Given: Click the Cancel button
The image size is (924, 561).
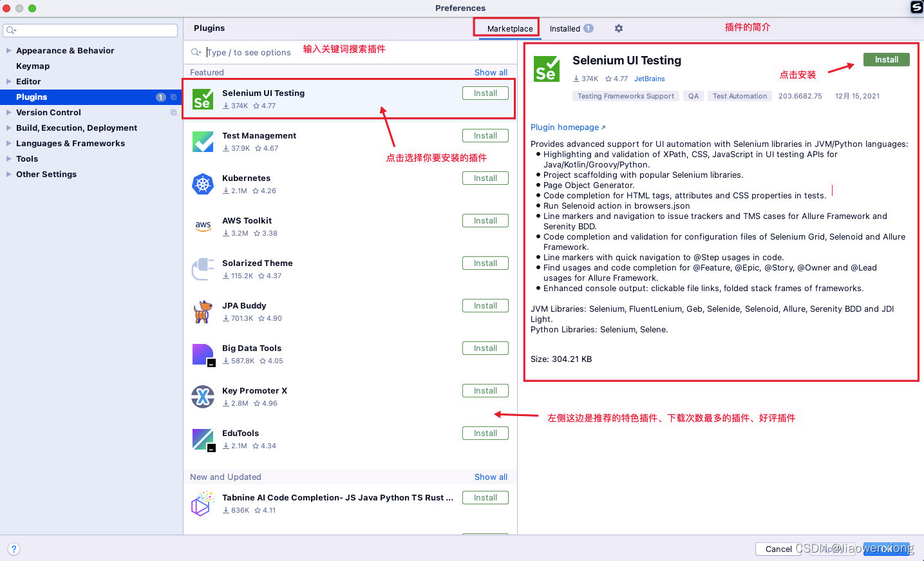Looking at the screenshot, I should pos(778,549).
